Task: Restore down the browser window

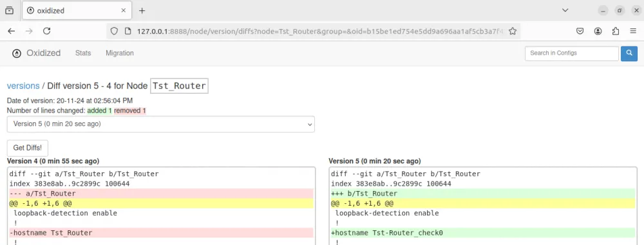Action: pyautogui.click(x=620, y=11)
